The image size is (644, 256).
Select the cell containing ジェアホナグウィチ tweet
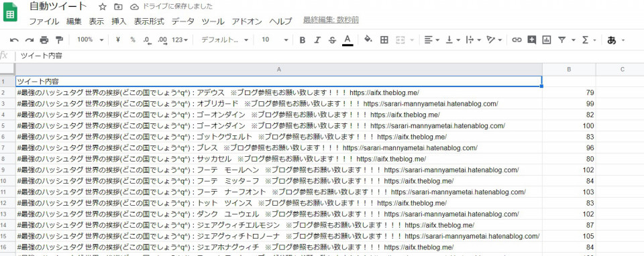(x=279, y=247)
